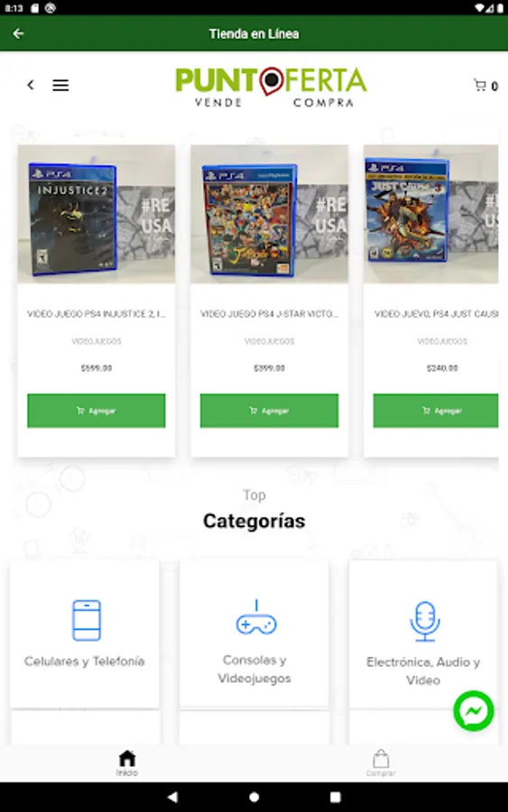Tap the green header back arrow
Screen dimensions: 508x812
pyautogui.click(x=19, y=33)
